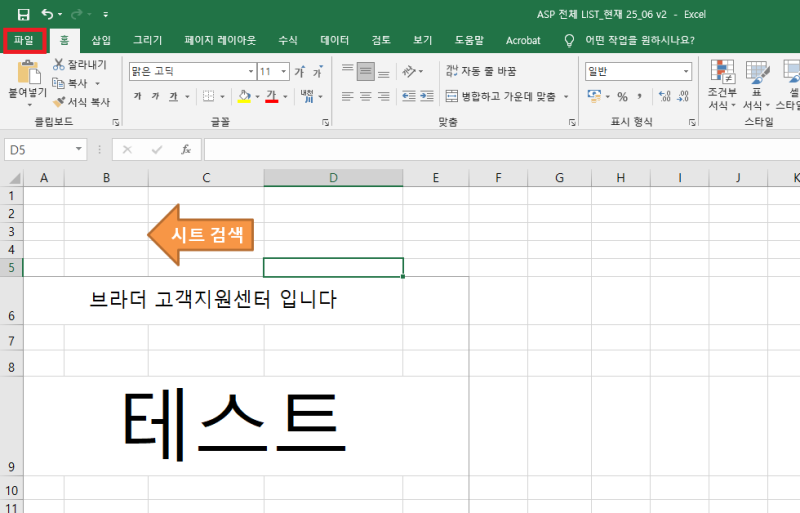The width and height of the screenshot is (800, 513).
Task: Click the save icon in quick access toolbar
Action: (23, 14)
